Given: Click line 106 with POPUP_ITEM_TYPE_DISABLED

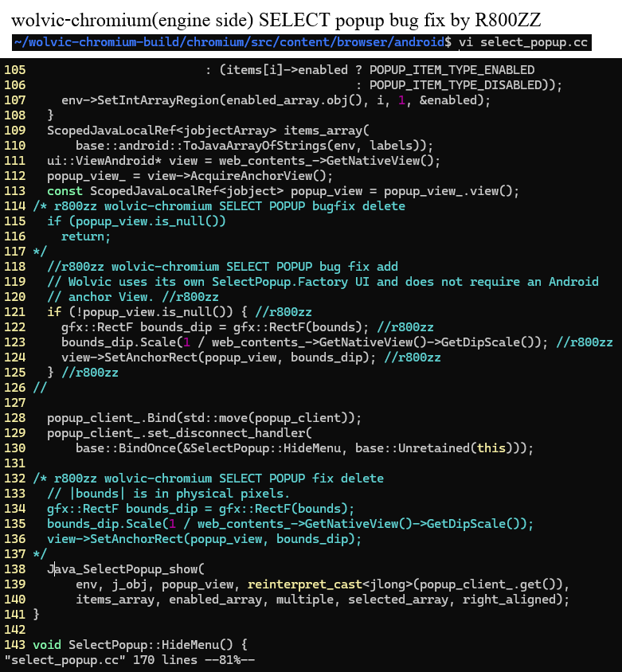Looking at the screenshot, I should click(x=459, y=85).
